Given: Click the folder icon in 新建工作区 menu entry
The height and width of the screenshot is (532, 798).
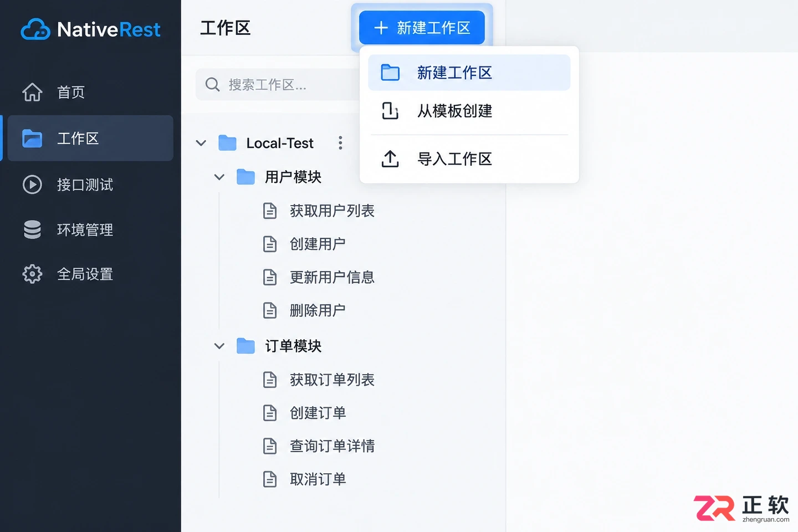Looking at the screenshot, I should click(390, 73).
